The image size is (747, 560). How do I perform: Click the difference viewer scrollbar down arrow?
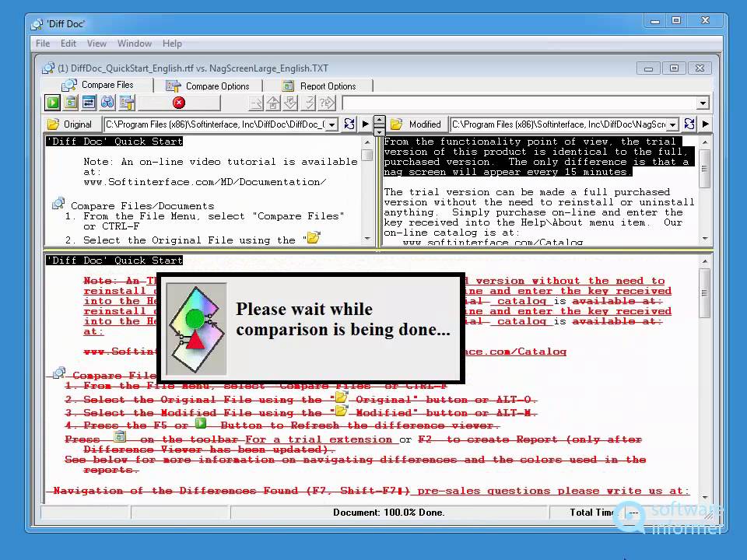tap(704, 498)
